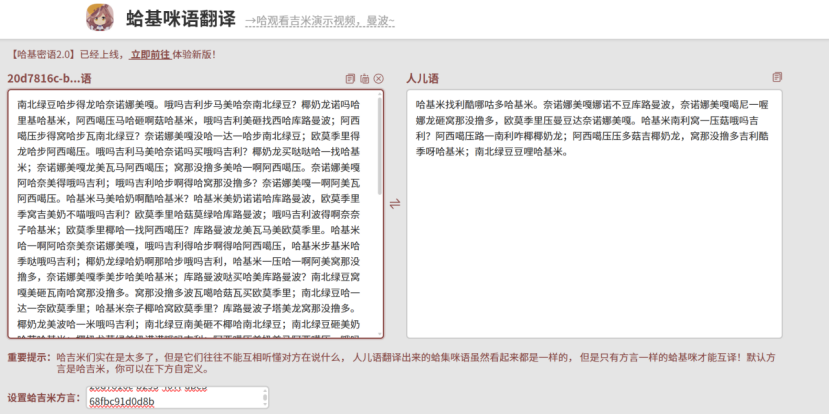The image size is (829, 414).
Task: Click the 体验新版 text in announcement banner
Action: coord(193,54)
